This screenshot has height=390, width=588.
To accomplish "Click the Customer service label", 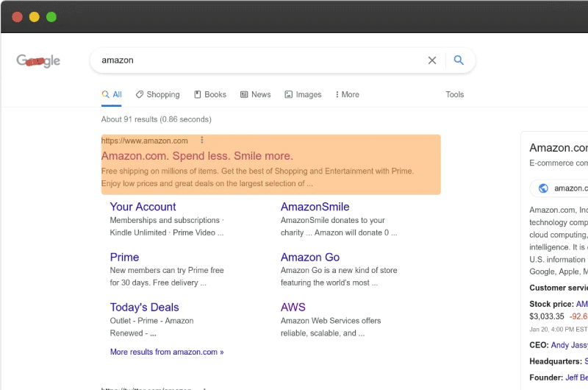I will pyautogui.click(x=559, y=288).
